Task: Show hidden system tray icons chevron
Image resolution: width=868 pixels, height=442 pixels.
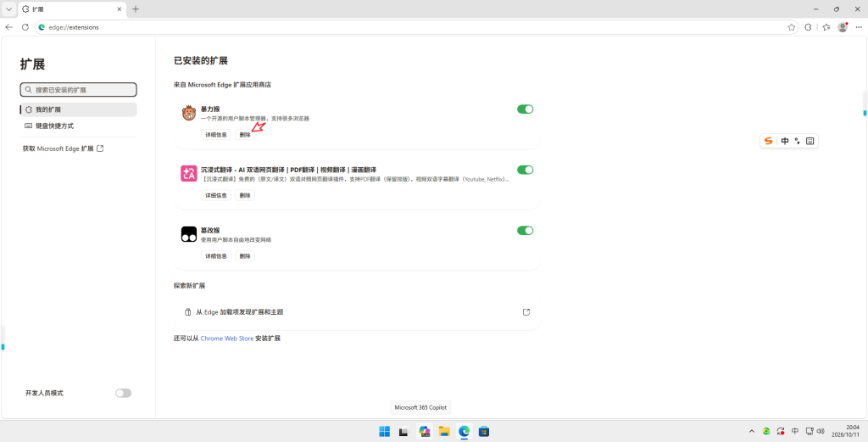Action: (751, 431)
